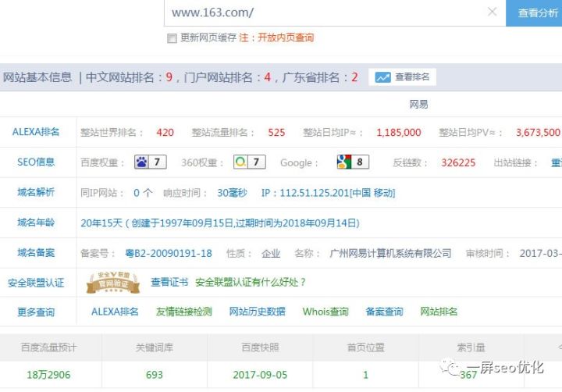Click Baidu snapshot date 2017-09-05
Screen dimensions: 562x392
pyautogui.click(x=260, y=375)
